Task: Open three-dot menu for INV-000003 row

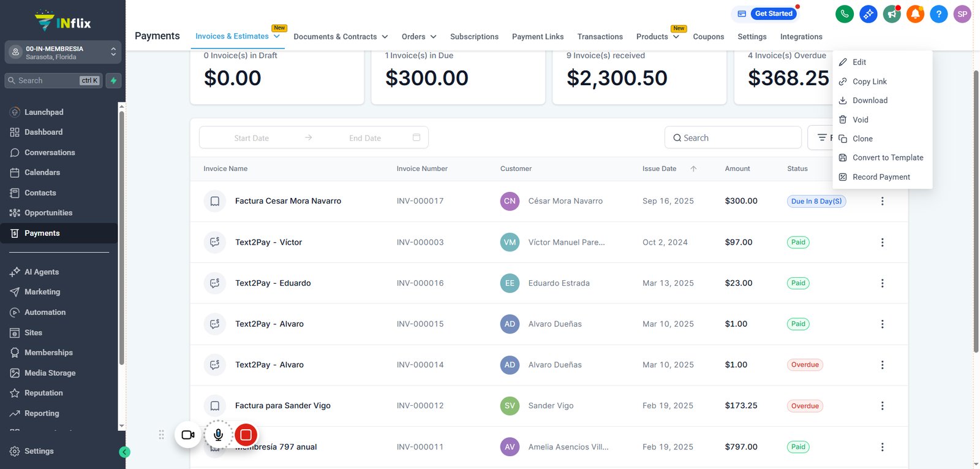Action: pos(882,242)
